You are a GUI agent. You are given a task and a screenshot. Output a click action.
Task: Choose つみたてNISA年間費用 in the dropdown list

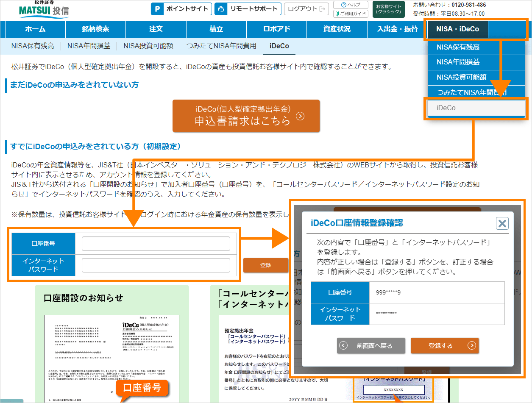tap(476, 92)
